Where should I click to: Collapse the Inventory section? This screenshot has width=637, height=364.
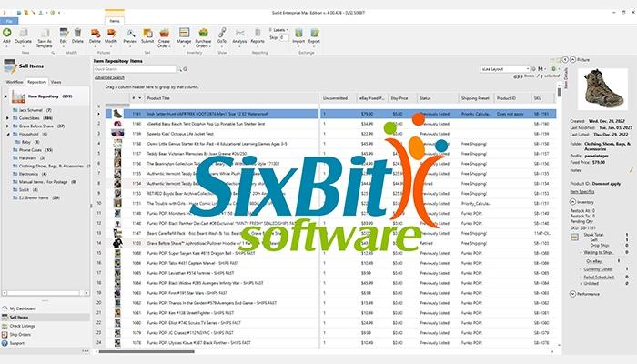(x=572, y=202)
